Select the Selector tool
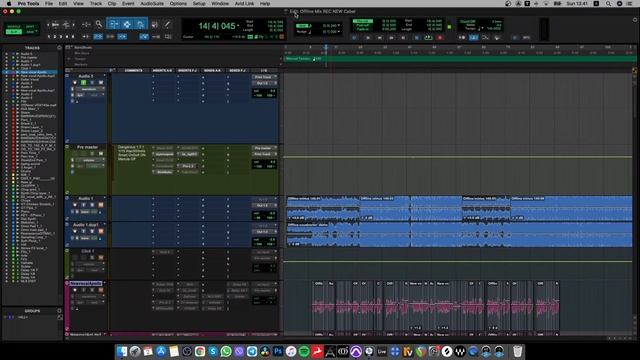Image resolution: width=640 pixels, height=360 pixels. 127,24
